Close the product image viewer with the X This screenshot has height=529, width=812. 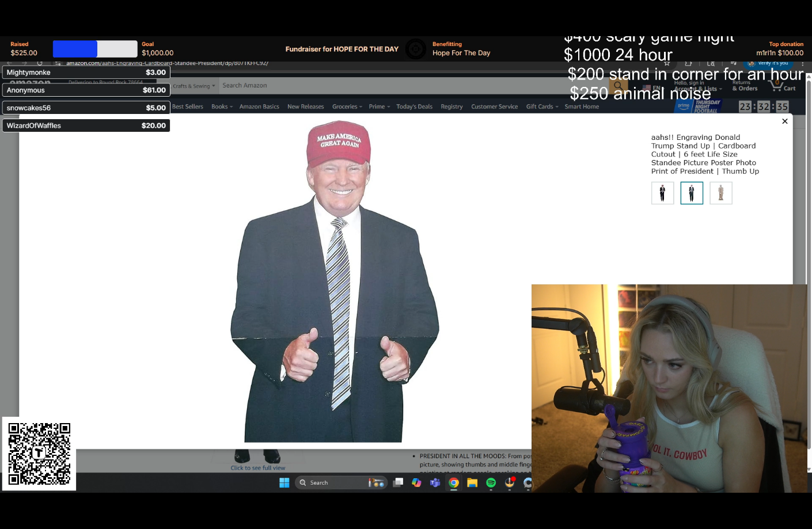(x=785, y=121)
